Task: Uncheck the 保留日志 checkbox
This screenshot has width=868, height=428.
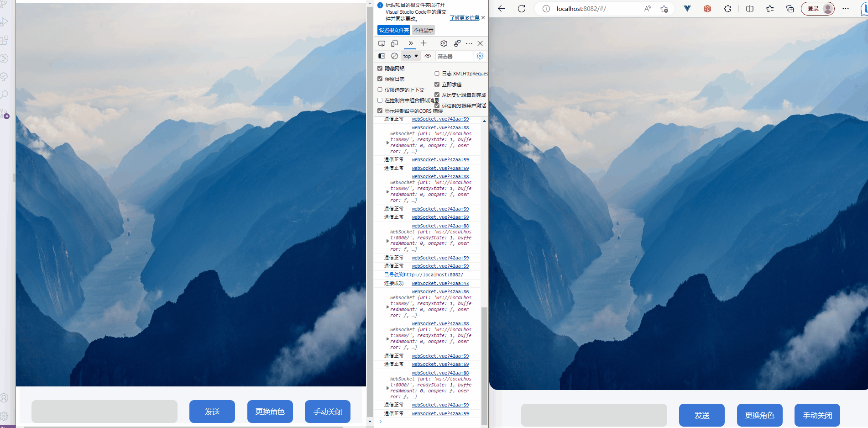Action: tap(380, 79)
